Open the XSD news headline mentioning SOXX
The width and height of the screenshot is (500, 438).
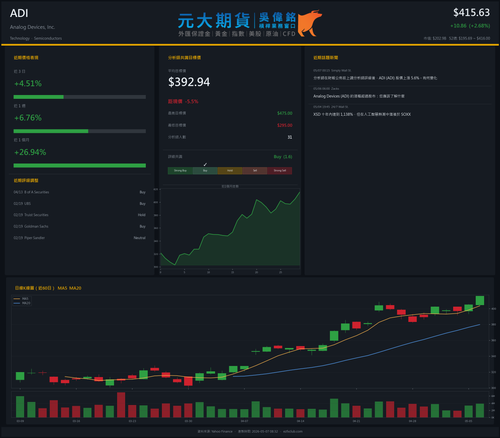click(362, 114)
